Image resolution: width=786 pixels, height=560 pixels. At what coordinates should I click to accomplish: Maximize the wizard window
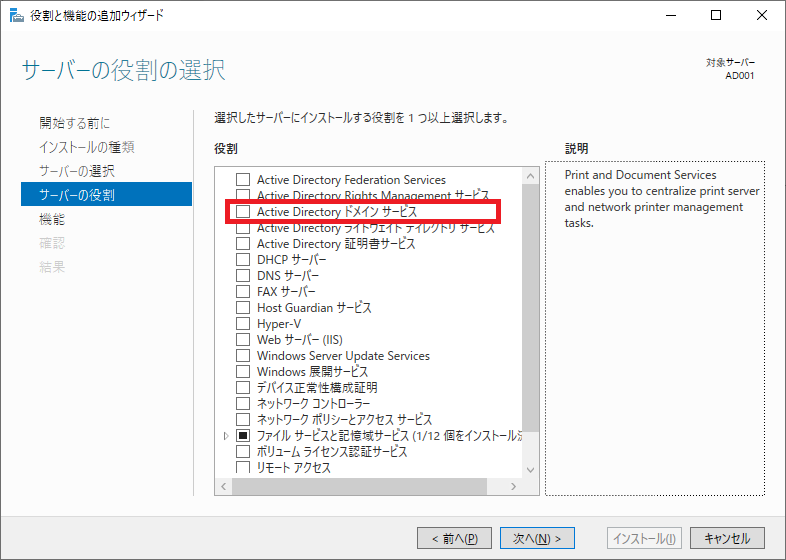(716, 16)
